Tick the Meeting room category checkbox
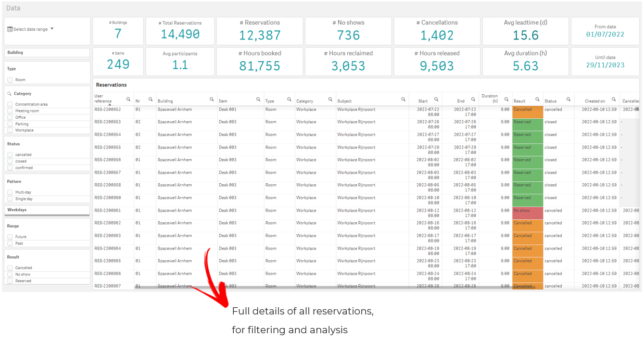 [10, 111]
